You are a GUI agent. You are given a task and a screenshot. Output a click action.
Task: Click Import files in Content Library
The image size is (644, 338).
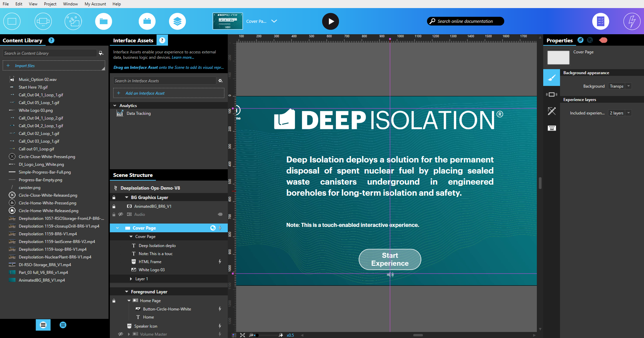click(54, 65)
